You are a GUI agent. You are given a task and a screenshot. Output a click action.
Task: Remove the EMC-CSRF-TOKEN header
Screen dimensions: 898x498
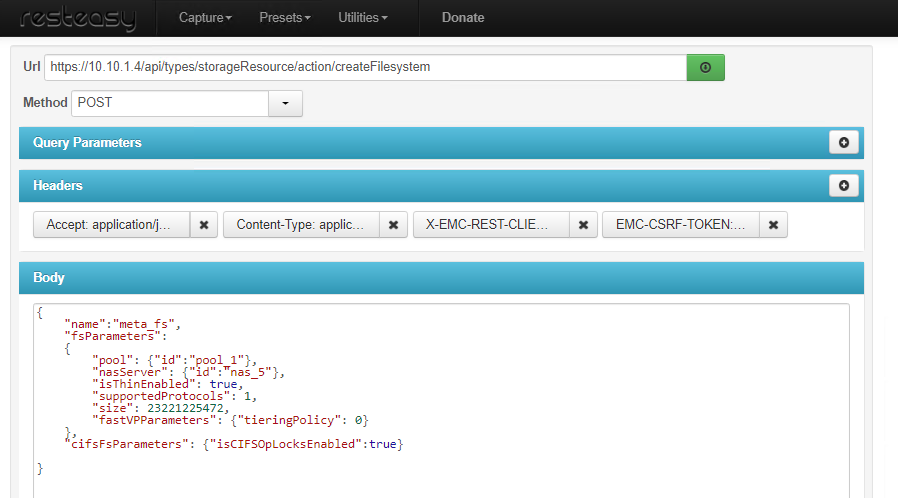pos(773,225)
